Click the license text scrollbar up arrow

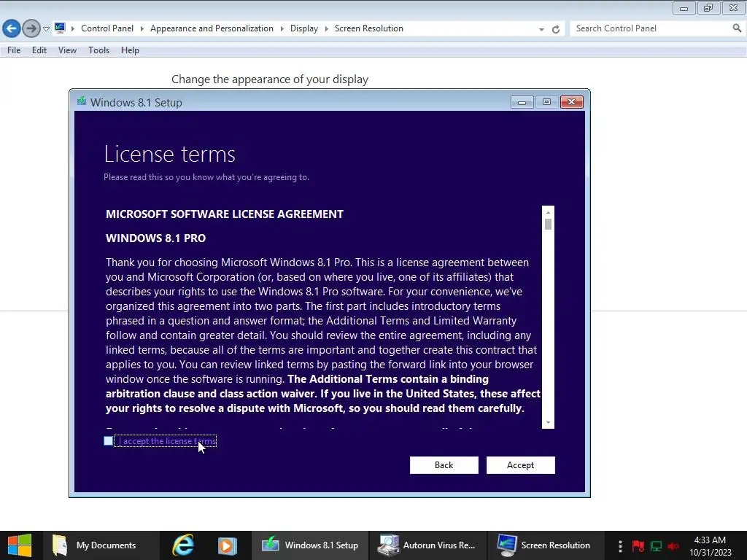coord(548,212)
